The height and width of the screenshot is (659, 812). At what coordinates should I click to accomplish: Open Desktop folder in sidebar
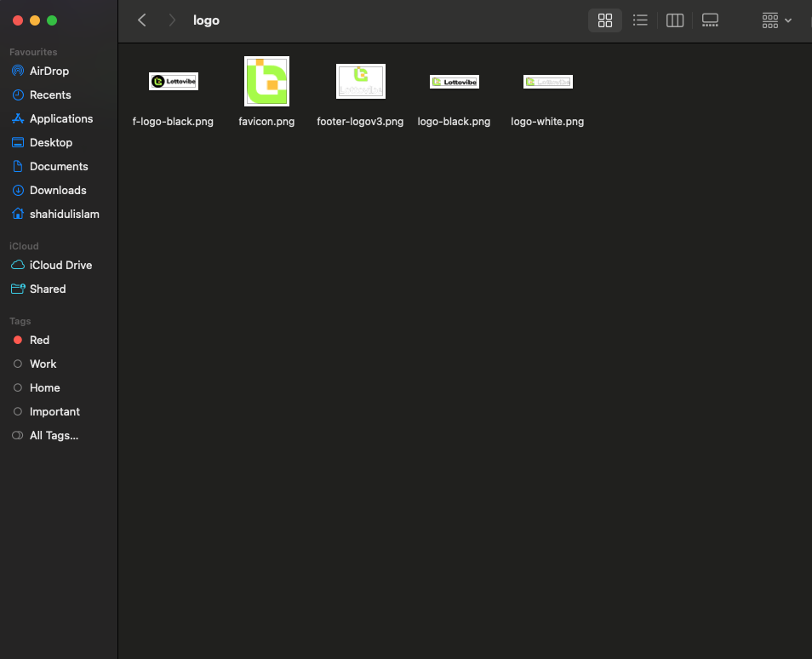(51, 142)
